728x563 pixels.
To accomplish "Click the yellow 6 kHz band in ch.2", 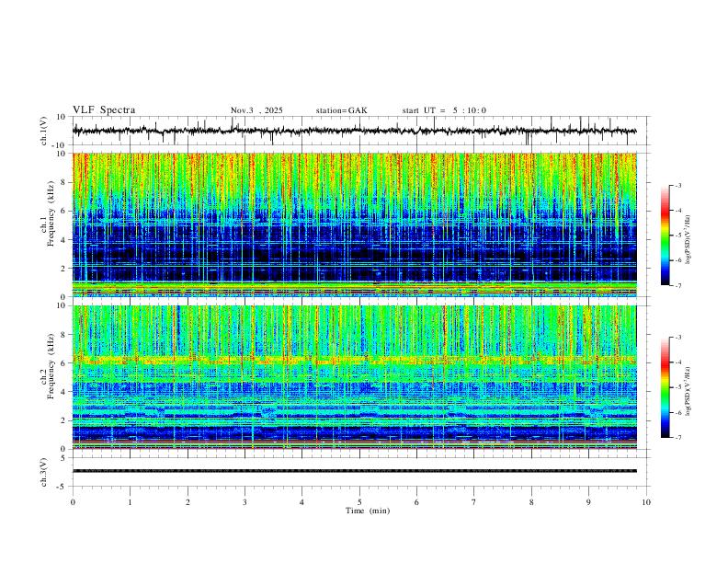I will pyautogui.click(x=354, y=360).
